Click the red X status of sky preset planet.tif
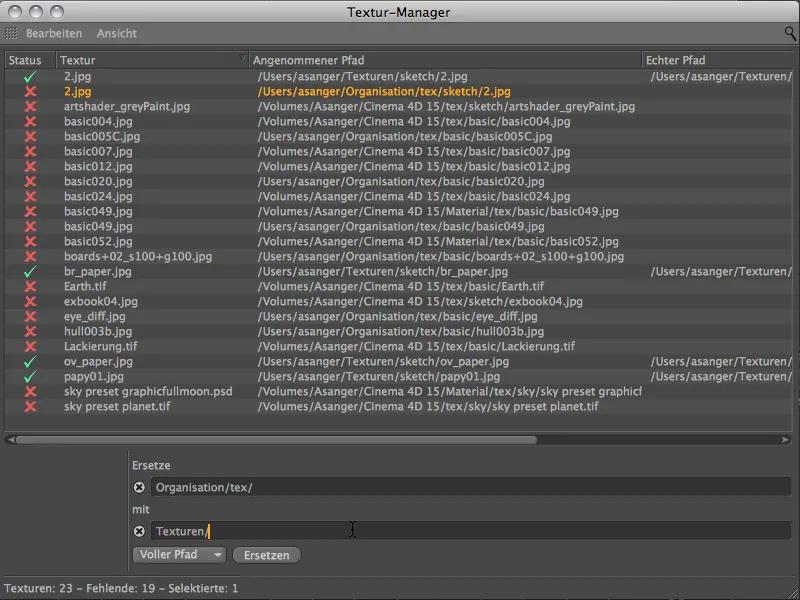 pyautogui.click(x=31, y=407)
